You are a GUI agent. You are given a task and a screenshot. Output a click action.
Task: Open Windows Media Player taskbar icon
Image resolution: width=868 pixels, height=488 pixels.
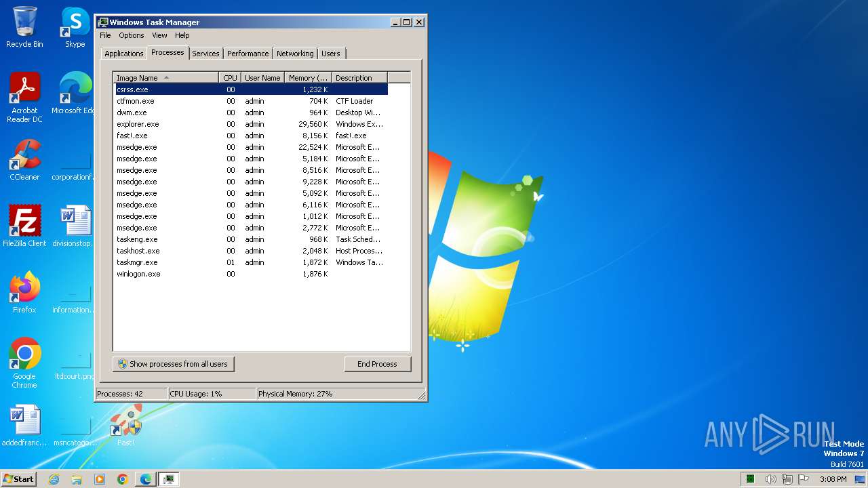pos(100,479)
